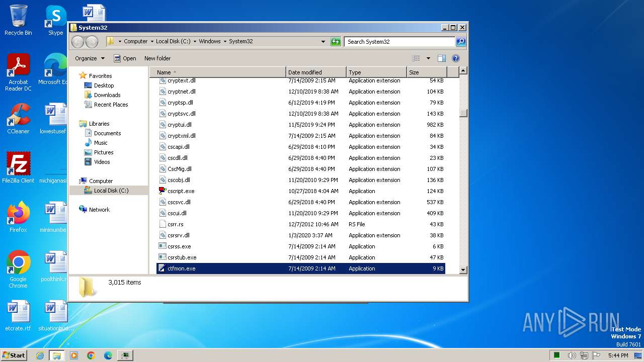
Task: Open the Documents library
Action: 107,133
